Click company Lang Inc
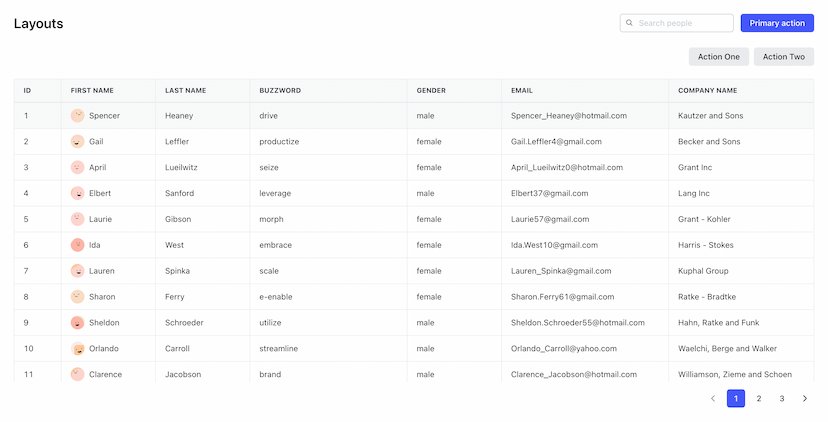Image resolution: width=828 pixels, height=422 pixels. coord(694,193)
